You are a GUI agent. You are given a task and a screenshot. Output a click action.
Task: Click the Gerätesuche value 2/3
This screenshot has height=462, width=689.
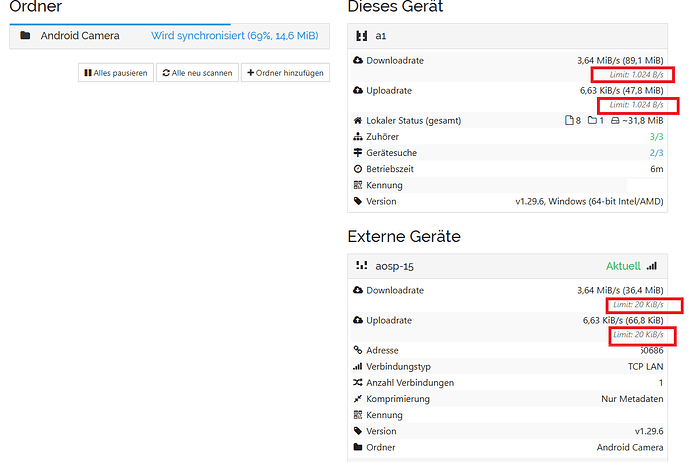point(656,153)
